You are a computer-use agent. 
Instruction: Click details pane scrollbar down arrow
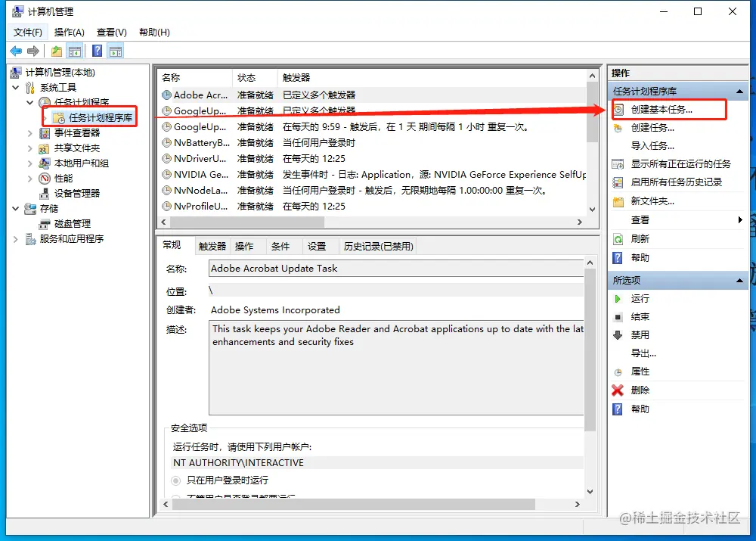click(590, 492)
